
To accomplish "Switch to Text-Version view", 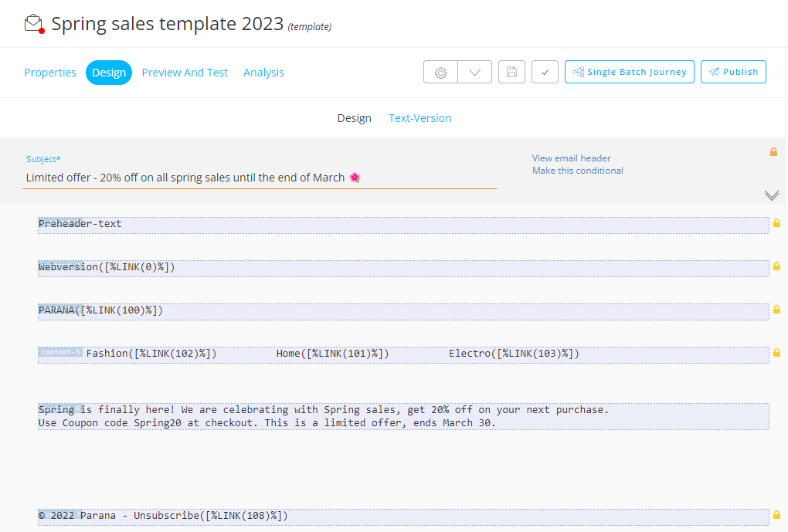I will pyautogui.click(x=419, y=118).
